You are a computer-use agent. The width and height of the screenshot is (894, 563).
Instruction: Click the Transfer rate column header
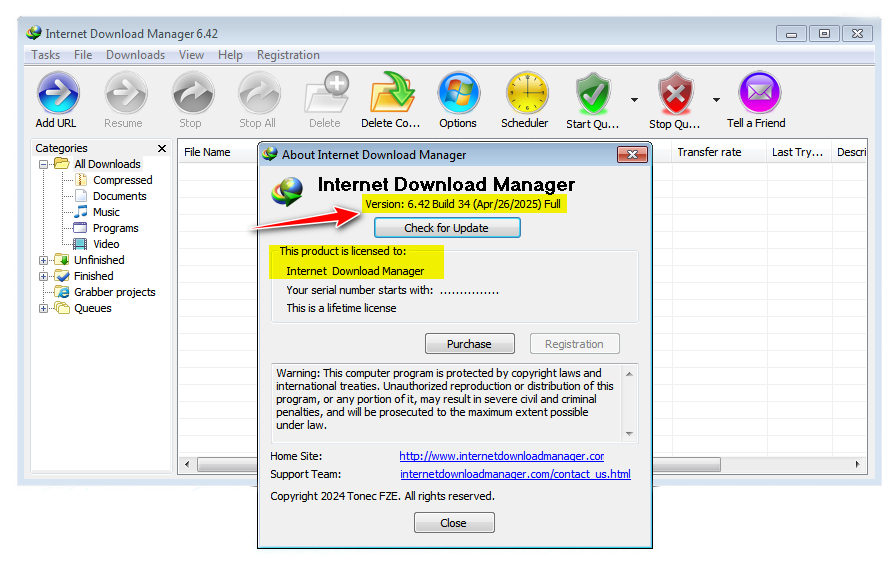tap(709, 152)
